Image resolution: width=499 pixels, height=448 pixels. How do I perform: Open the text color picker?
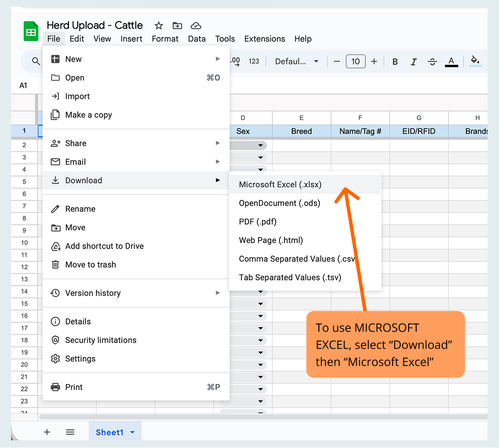(451, 62)
